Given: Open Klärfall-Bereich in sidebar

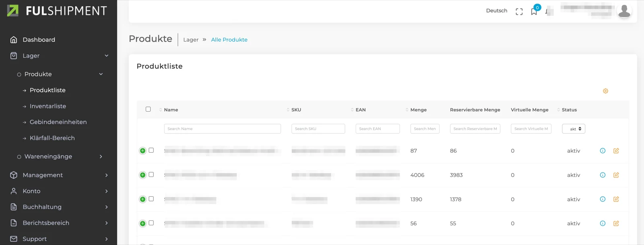Looking at the screenshot, I should (x=52, y=138).
